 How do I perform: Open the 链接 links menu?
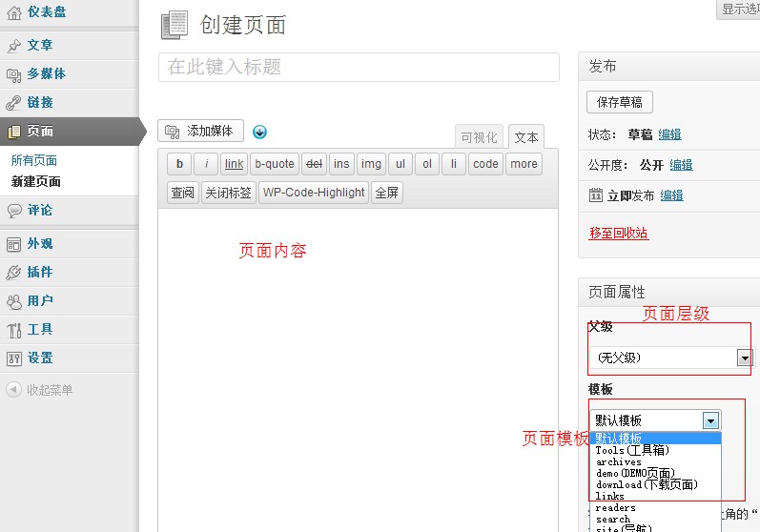tap(39, 102)
